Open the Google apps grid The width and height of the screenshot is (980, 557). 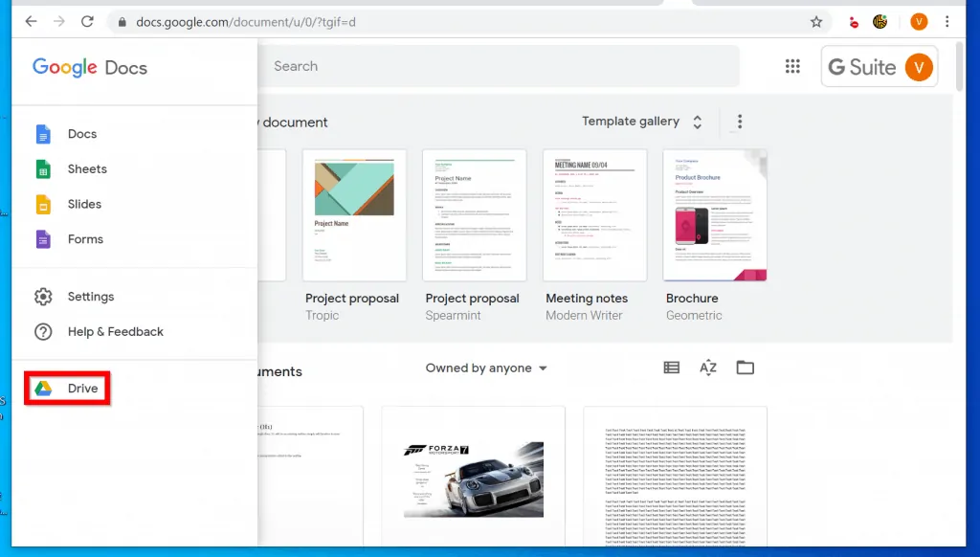792,66
